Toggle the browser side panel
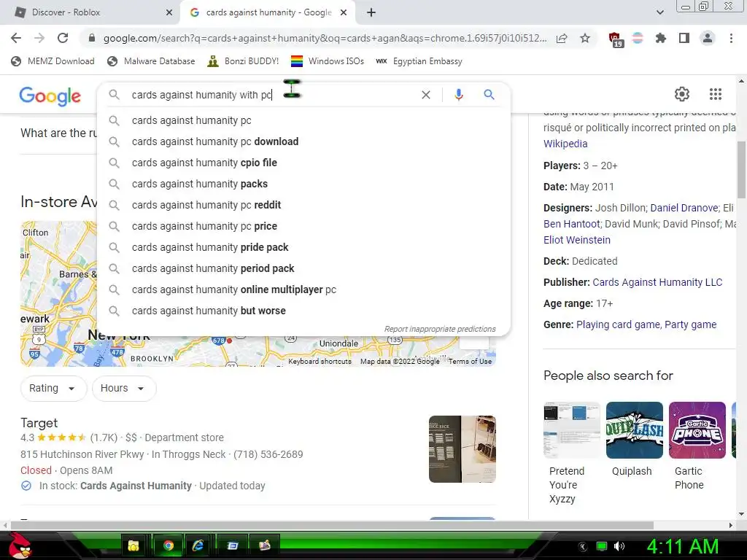The width and height of the screenshot is (747, 560). tap(684, 38)
